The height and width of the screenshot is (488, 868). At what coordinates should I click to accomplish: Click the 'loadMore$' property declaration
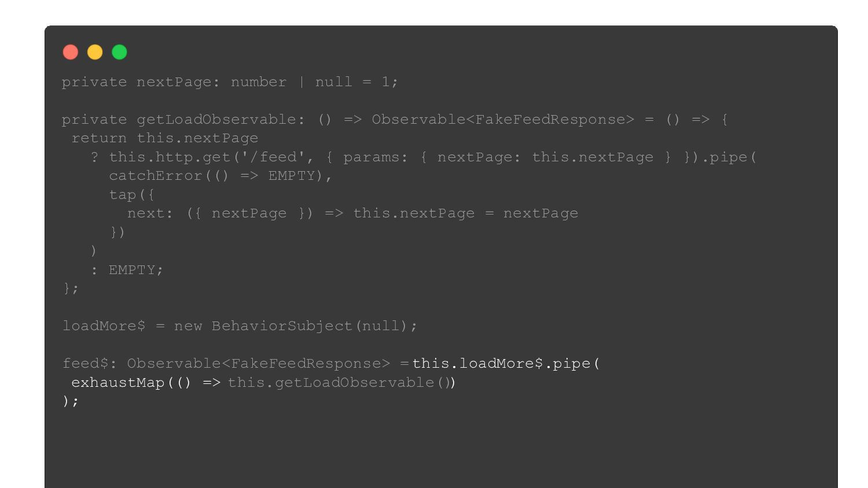(x=104, y=326)
